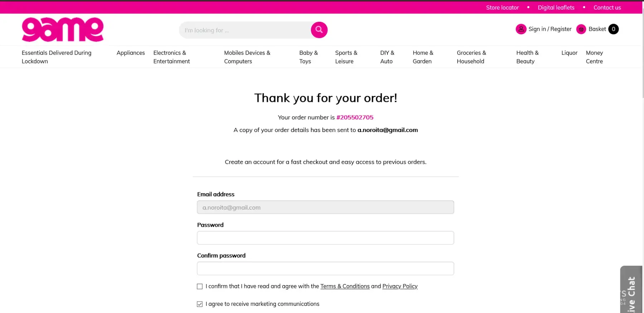Viewport: 644px width, 313px height.
Task: Click order number #205502705
Action: click(x=355, y=117)
